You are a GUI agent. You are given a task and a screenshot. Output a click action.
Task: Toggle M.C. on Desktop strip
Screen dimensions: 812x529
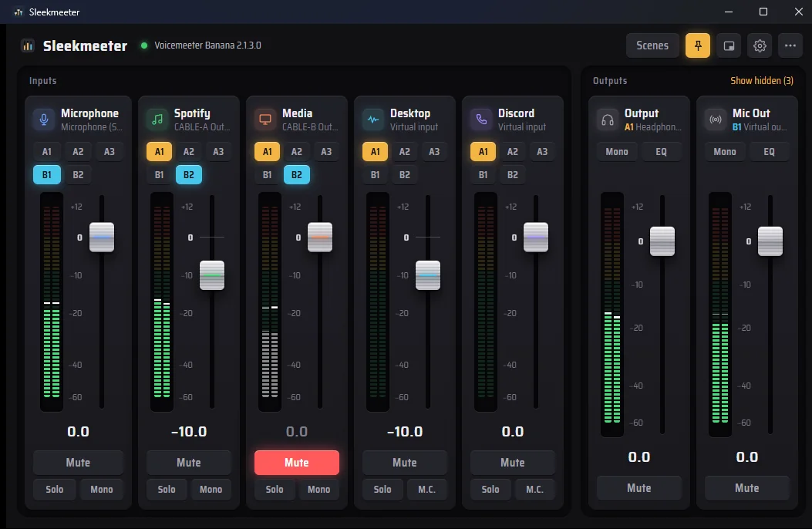pos(426,489)
